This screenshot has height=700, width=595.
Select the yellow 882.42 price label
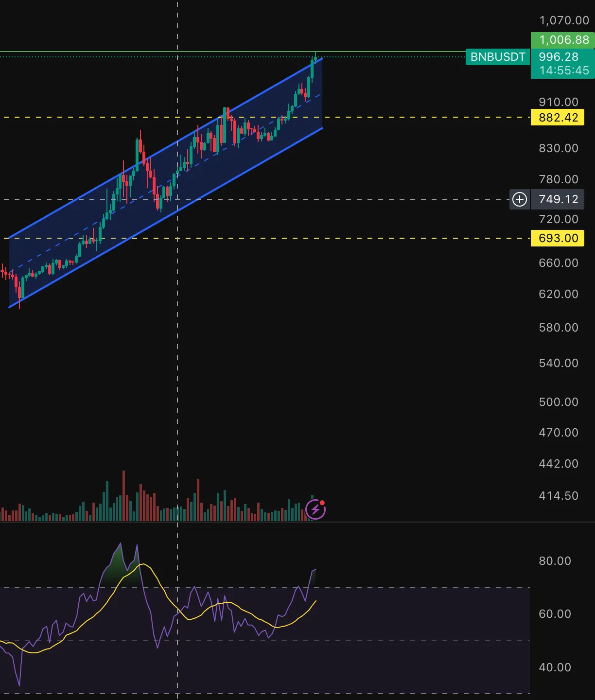pos(558,118)
